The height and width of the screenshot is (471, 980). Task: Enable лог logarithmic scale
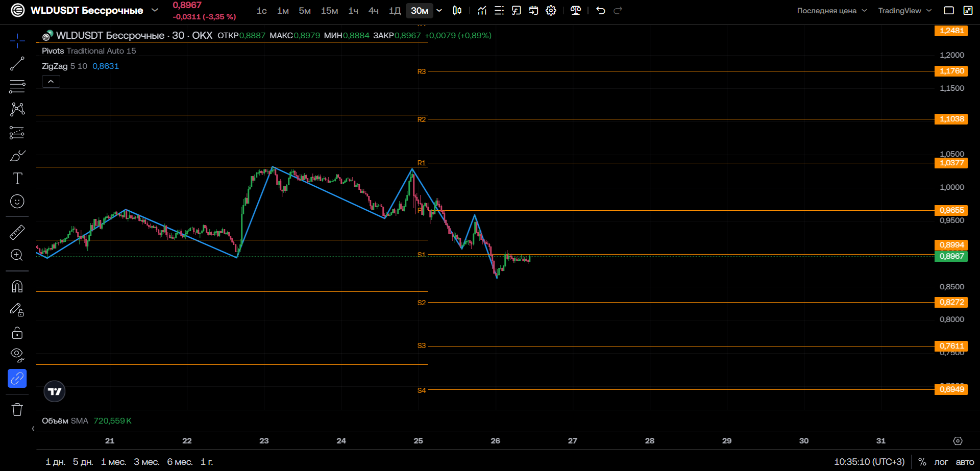tap(941, 462)
